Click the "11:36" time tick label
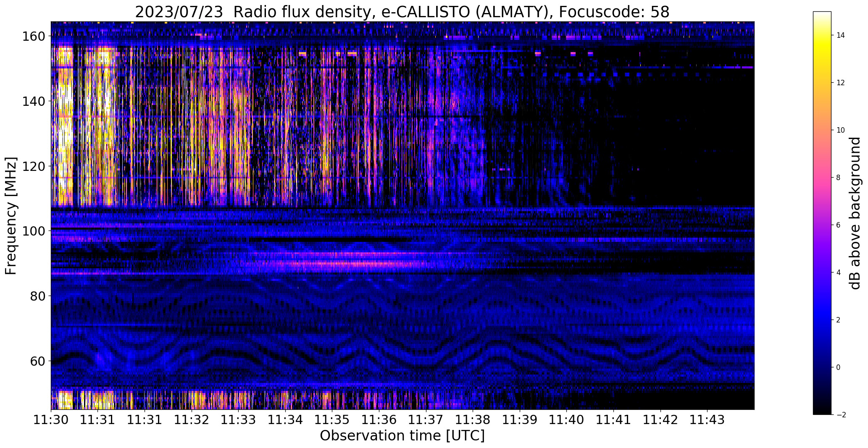868x448 pixels. (379, 419)
